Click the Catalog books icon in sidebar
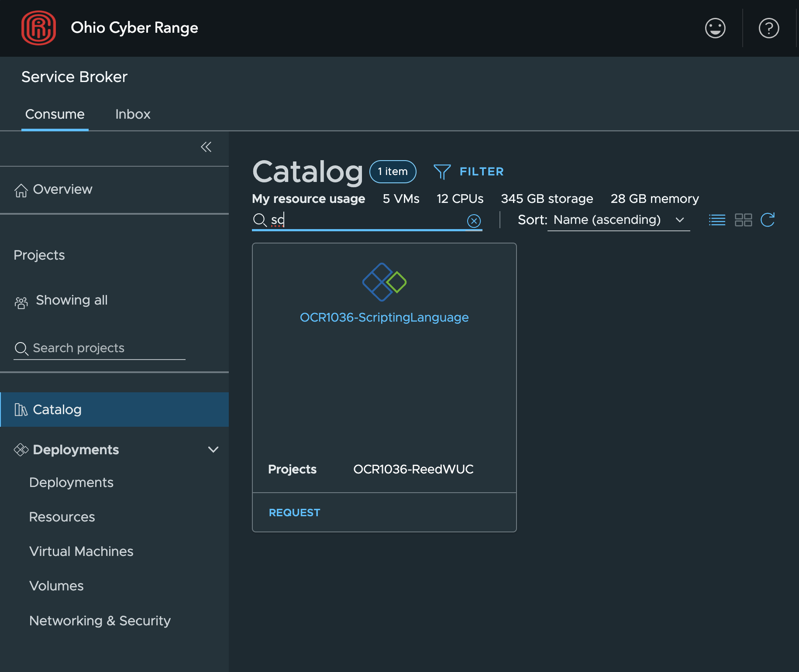 [21, 410]
